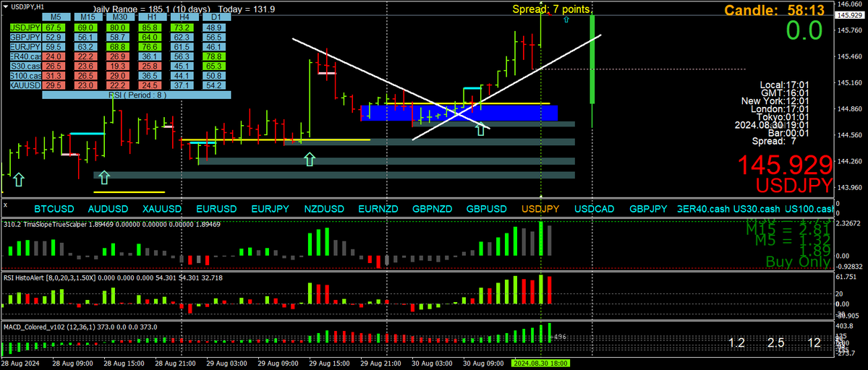This screenshot has height=370, width=868.
Task: Select the blue rectangle zone on chart
Action: [x=459, y=113]
